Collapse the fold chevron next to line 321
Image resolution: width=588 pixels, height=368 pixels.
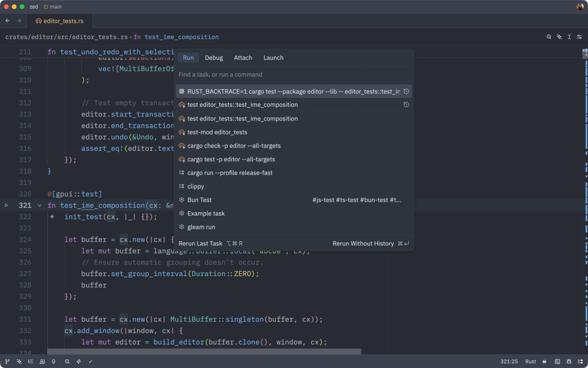pyautogui.click(x=39, y=205)
